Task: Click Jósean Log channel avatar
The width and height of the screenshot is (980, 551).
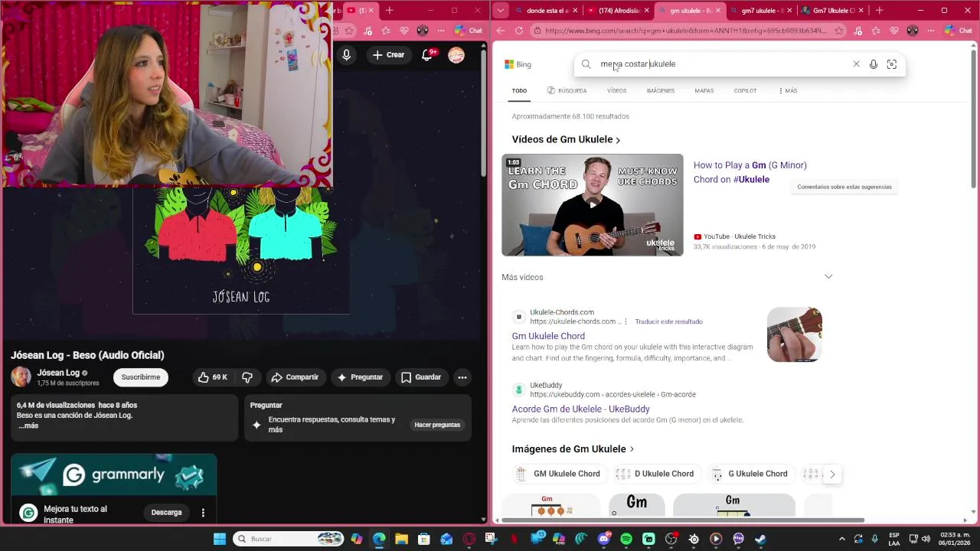Action: pos(21,377)
